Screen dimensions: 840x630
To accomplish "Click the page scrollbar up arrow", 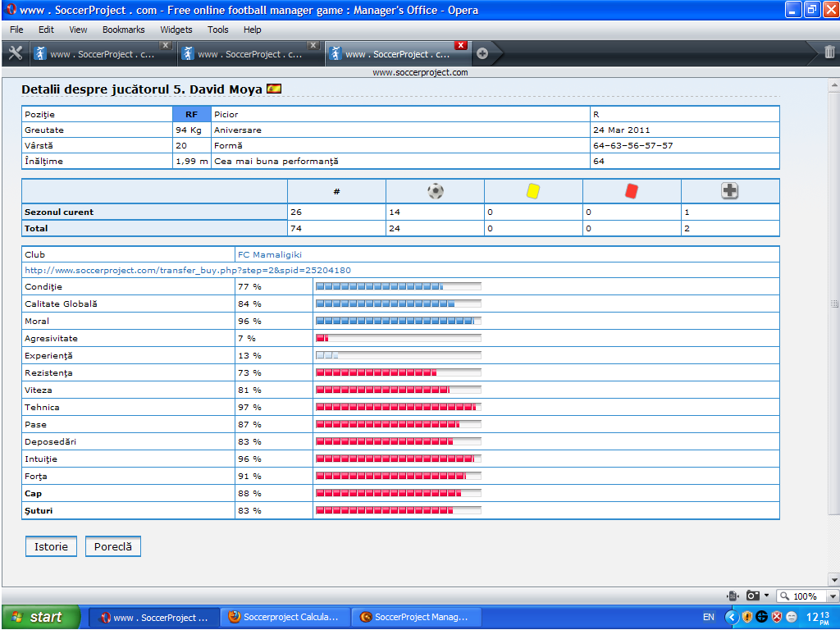I will [834, 84].
